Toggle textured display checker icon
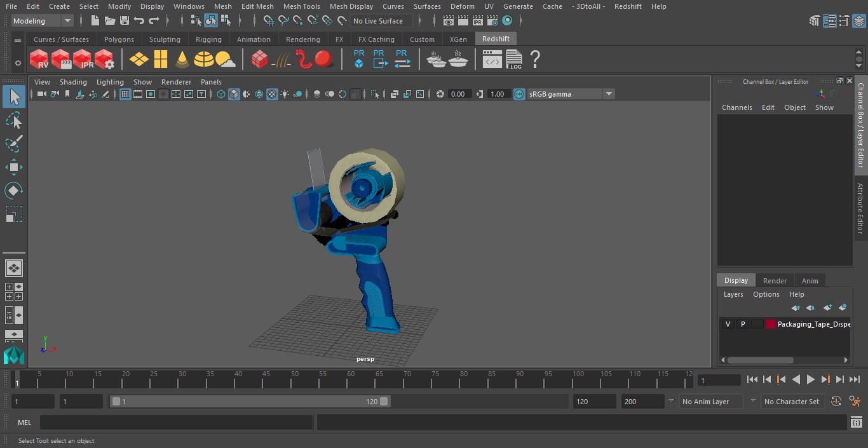 pos(272,94)
